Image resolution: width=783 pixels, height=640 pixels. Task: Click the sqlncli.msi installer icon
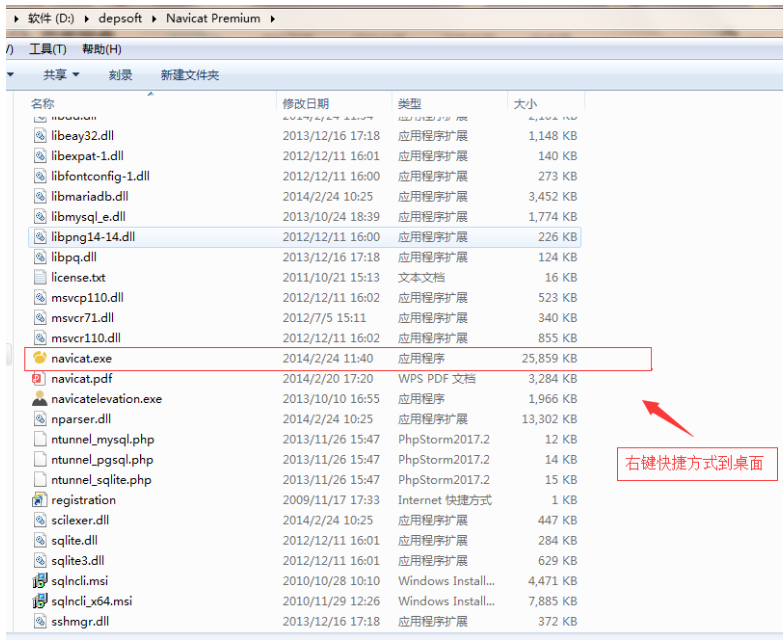pyautogui.click(x=39, y=581)
